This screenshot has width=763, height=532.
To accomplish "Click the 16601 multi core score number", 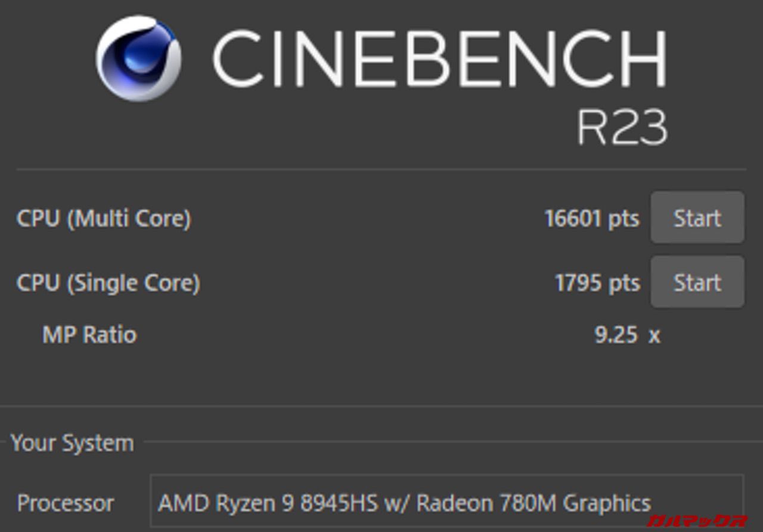I will [x=570, y=219].
